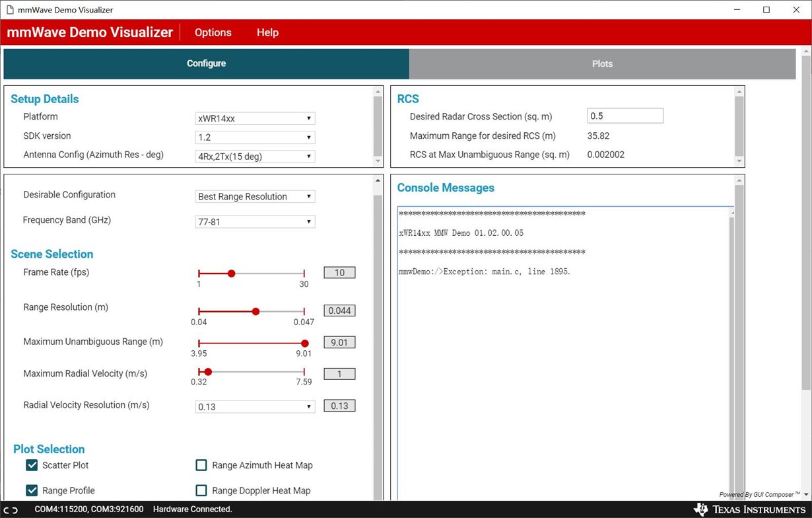
Task: Close the mmWave Demo Visualizer window
Action: [797, 10]
